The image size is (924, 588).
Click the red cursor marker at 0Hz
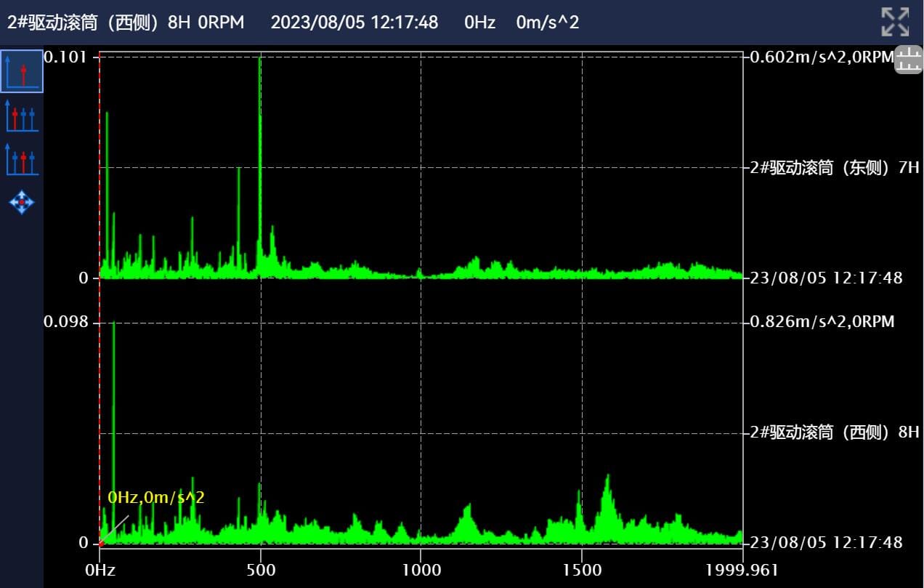(x=101, y=543)
